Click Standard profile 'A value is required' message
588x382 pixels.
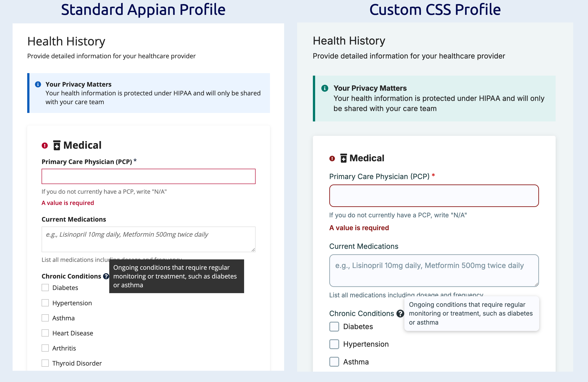click(68, 203)
